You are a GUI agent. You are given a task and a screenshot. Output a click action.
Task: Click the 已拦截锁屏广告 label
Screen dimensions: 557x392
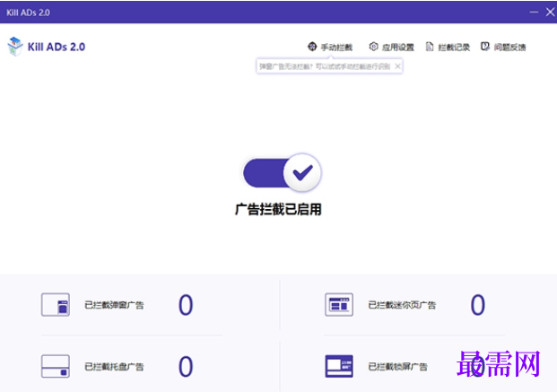[x=398, y=366]
